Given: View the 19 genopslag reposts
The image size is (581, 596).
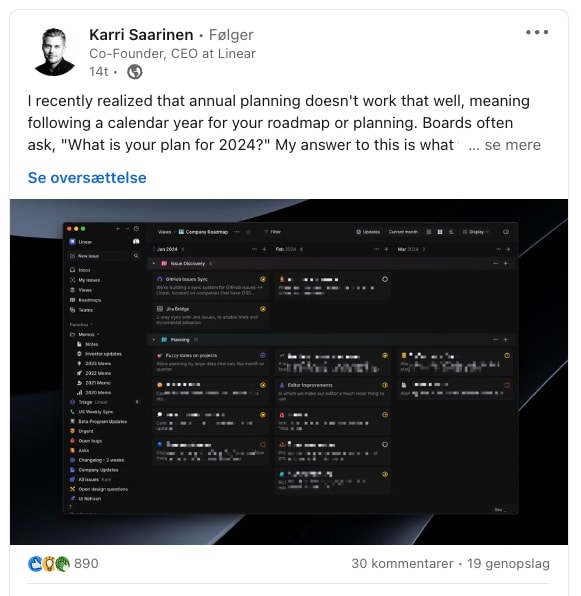Looking at the screenshot, I should 508,563.
